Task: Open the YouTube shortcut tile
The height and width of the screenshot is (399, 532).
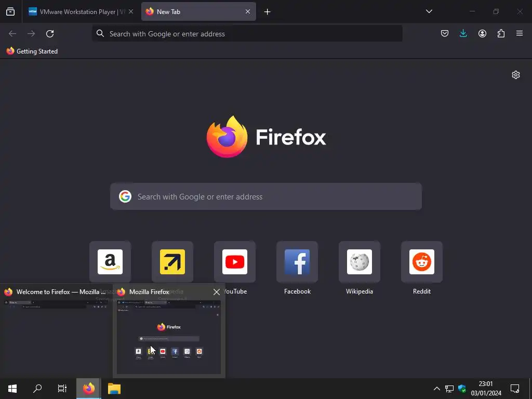Action: tap(235, 262)
